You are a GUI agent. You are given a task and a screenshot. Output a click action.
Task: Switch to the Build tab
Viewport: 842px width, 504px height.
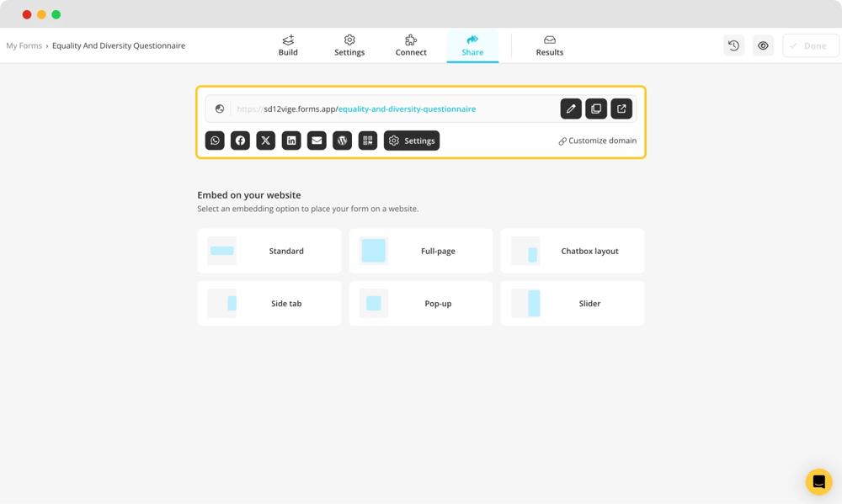[288, 45]
